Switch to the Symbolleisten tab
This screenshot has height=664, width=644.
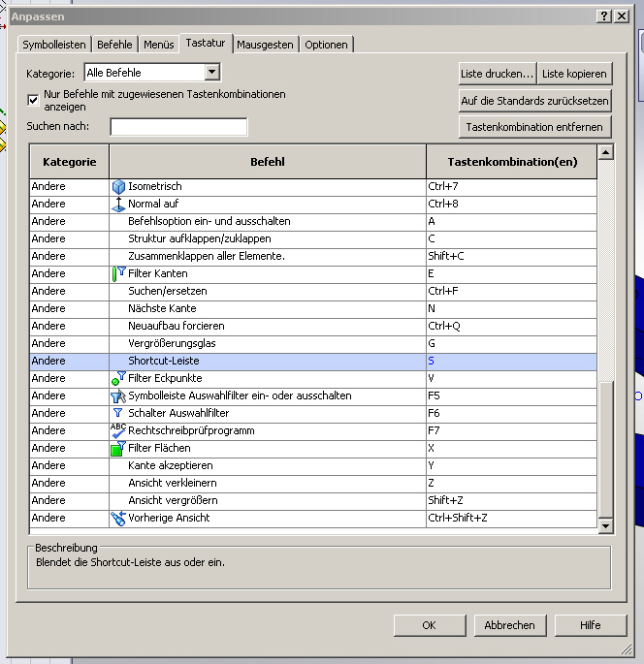pos(54,45)
